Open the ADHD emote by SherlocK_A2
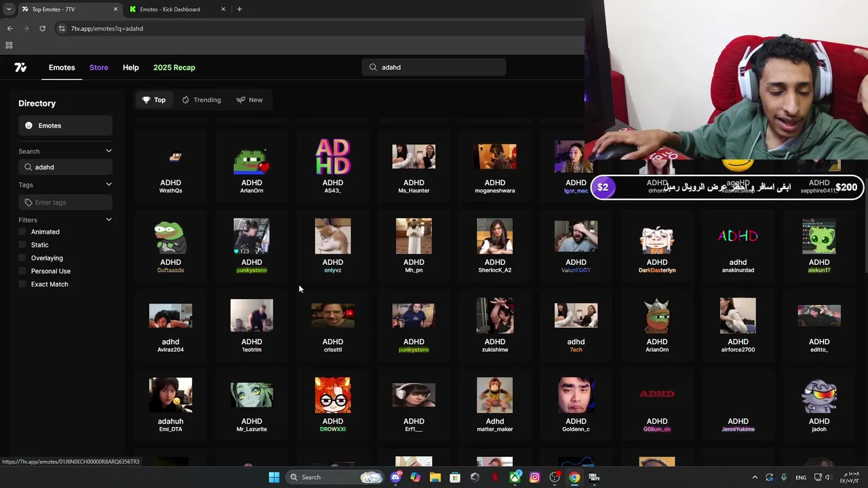 point(495,245)
